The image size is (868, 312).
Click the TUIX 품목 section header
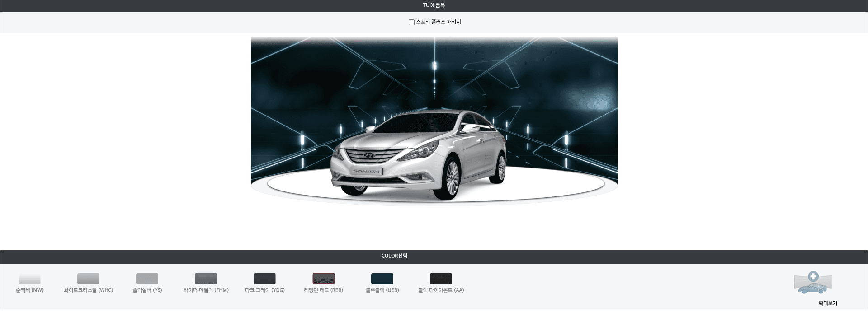(x=434, y=5)
